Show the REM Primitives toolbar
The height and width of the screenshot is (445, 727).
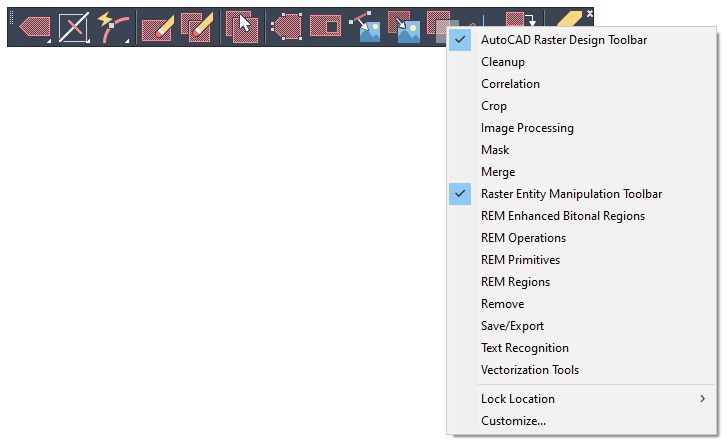pyautogui.click(x=581, y=260)
